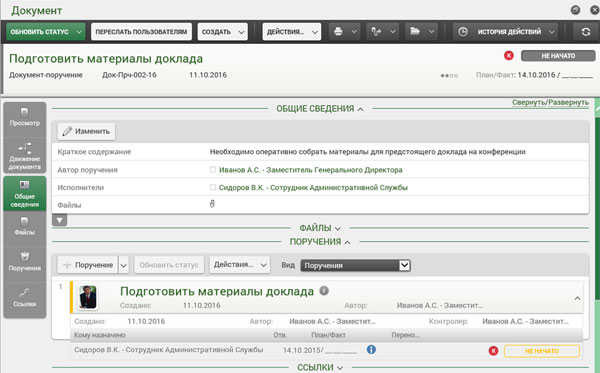Screen dimensions: 600x373
Task: Open the Вид Поручения combo box
Action: pos(355,265)
